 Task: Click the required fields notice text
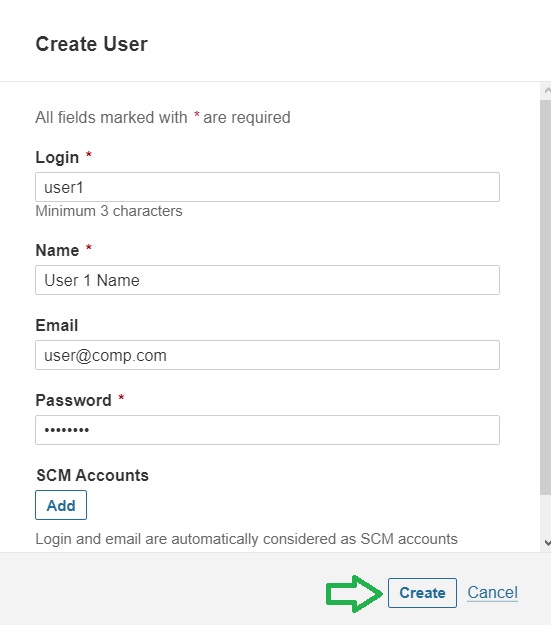pyautogui.click(x=163, y=118)
